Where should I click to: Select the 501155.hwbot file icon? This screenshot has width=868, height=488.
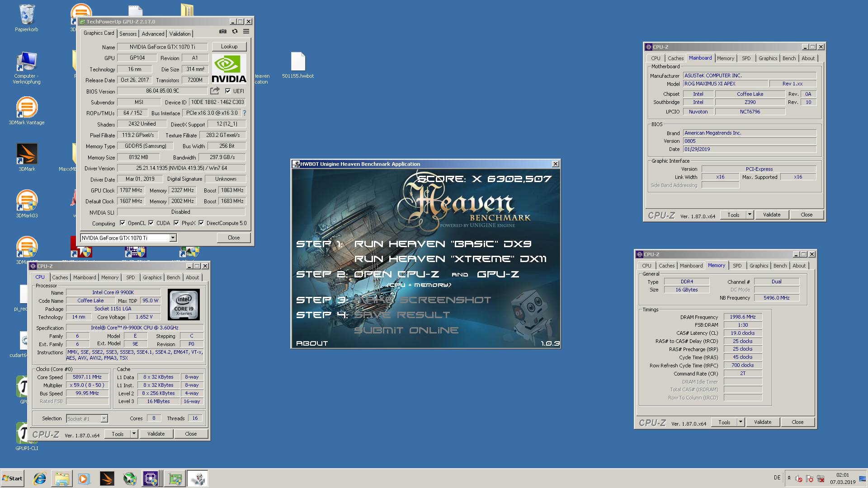click(298, 66)
